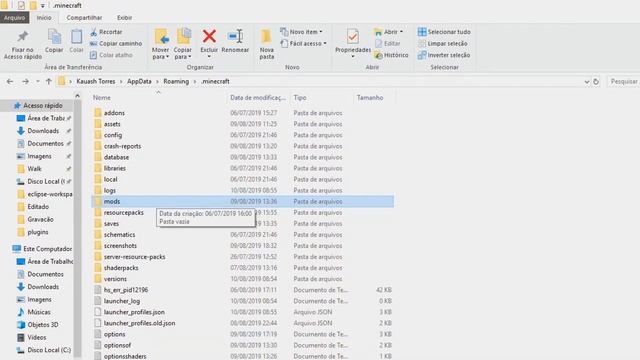Open eclipse-workspace in navigation pane
Screen dimensions: 640x360
(45, 194)
